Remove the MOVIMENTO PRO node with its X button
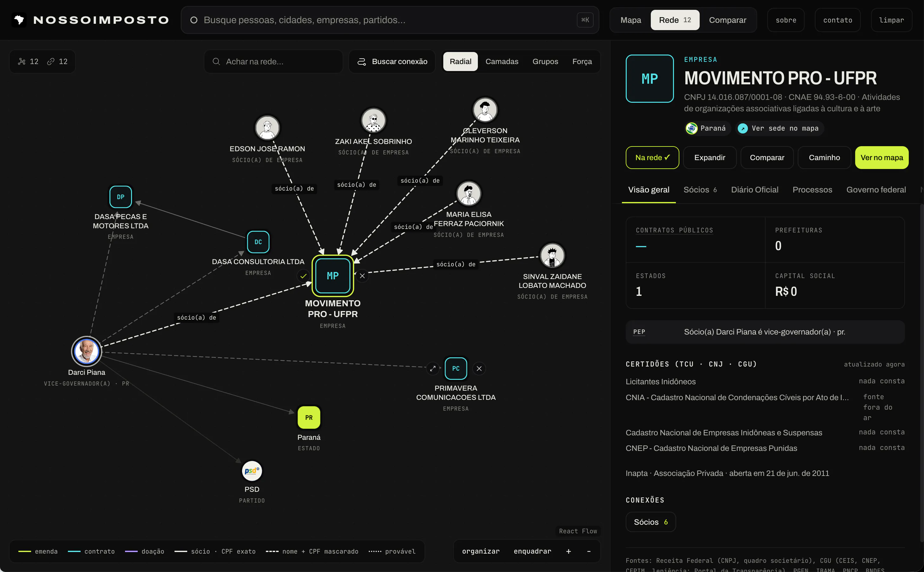The image size is (924, 572). [x=362, y=276]
